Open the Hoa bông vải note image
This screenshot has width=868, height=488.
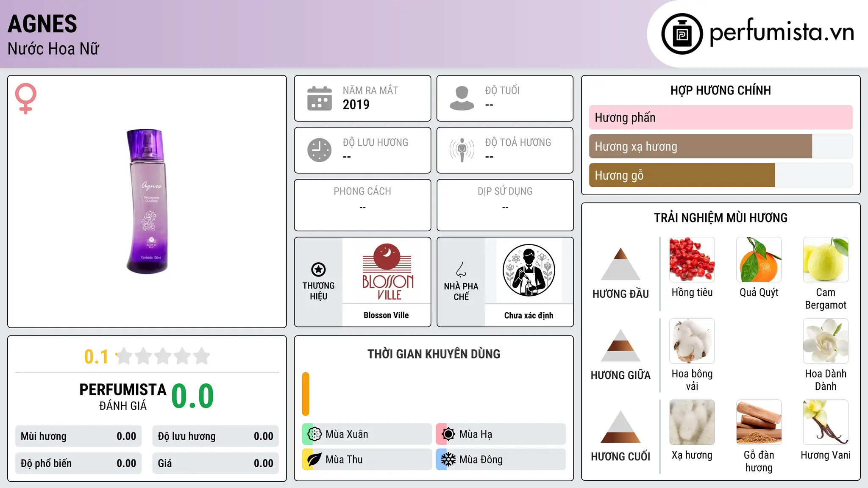[x=692, y=341]
